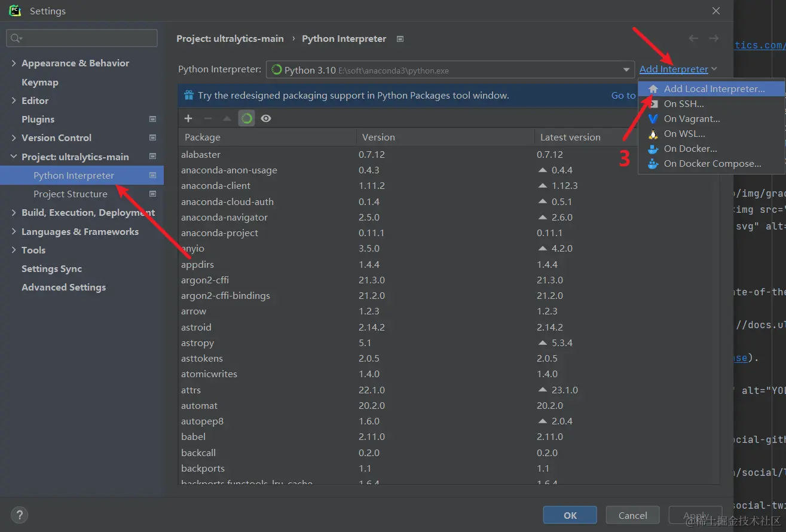
Task: Click the PyCharm logo in the title bar
Action: [x=15, y=11]
